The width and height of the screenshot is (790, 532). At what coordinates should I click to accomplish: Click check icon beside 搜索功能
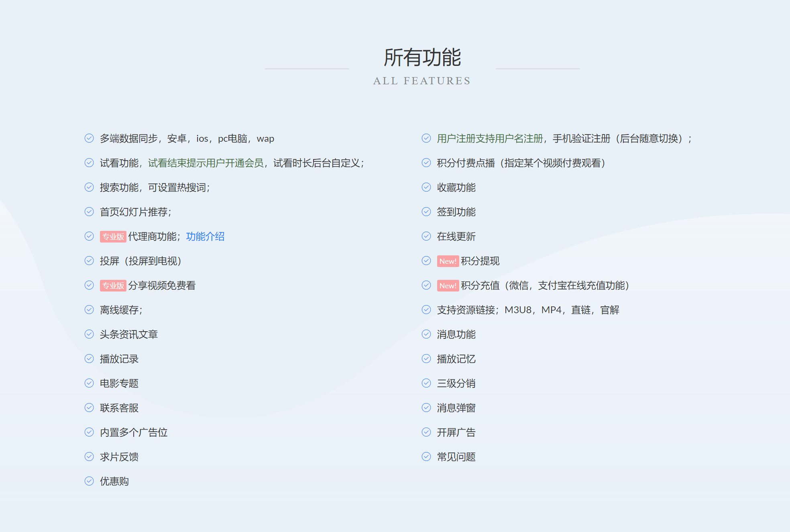(89, 188)
